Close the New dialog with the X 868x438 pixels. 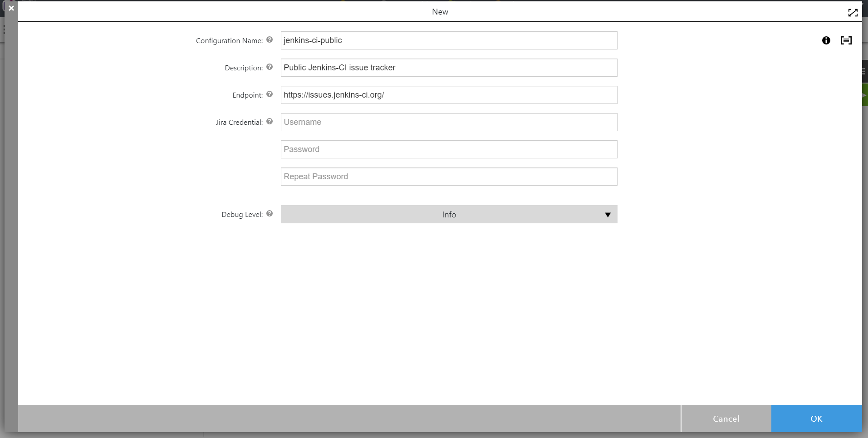point(11,8)
